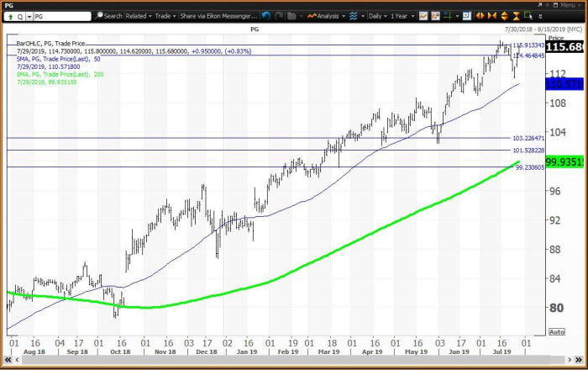
Task: Click the zoom rectangle icon in toolbar
Action: 528,16
